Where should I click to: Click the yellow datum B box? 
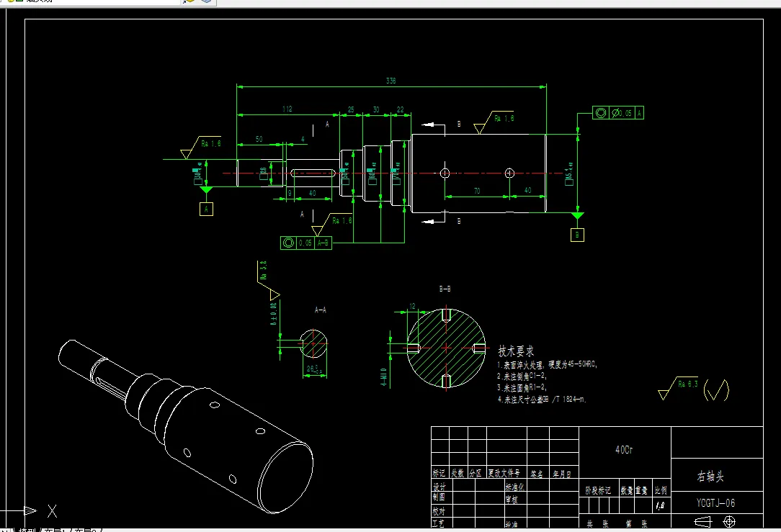[x=577, y=235]
